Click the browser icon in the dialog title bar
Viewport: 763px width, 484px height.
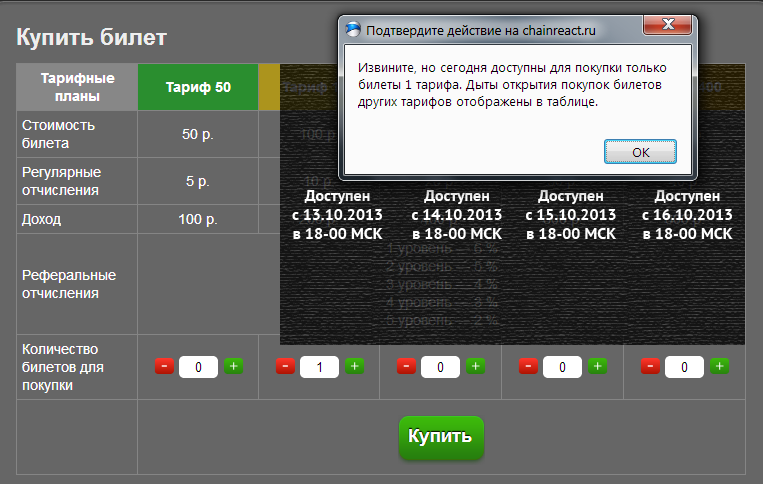click(354, 30)
